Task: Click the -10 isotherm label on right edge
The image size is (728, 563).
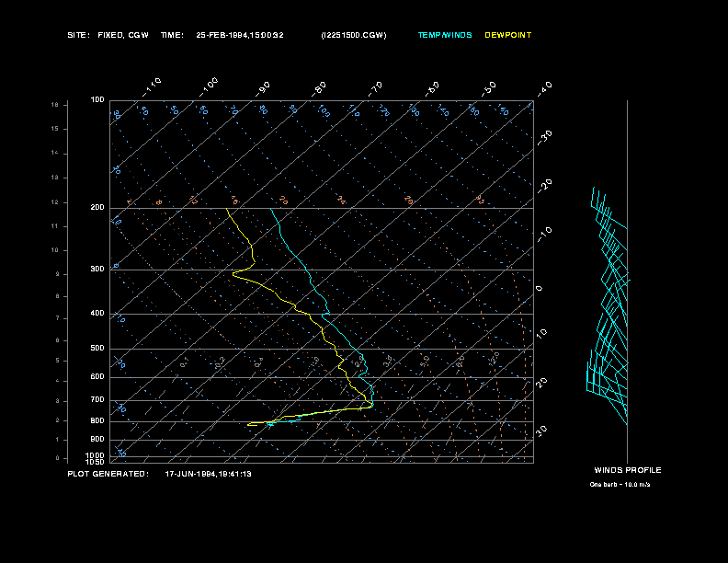Action: pyautogui.click(x=544, y=235)
